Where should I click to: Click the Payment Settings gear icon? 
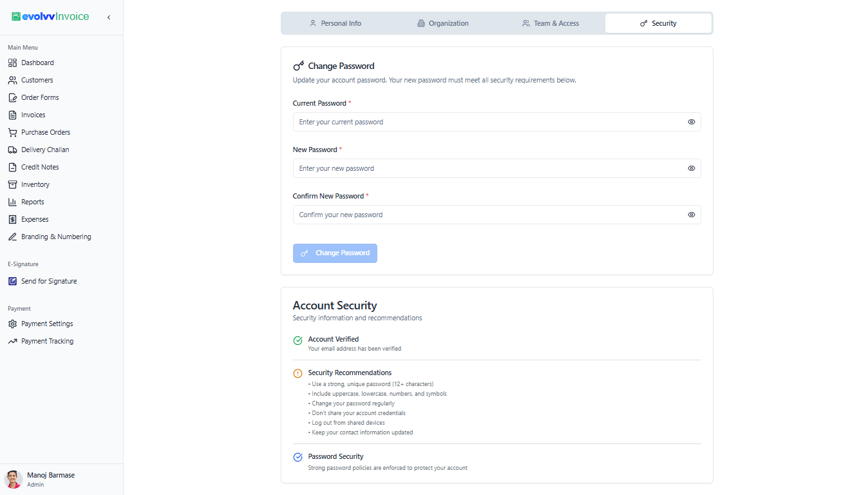tap(12, 324)
